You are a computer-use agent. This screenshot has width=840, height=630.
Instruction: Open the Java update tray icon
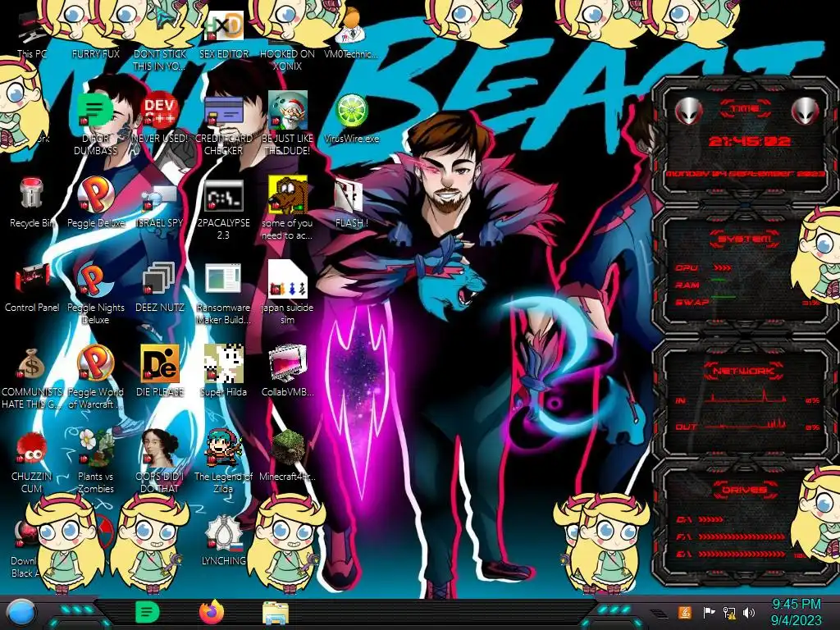click(685, 612)
